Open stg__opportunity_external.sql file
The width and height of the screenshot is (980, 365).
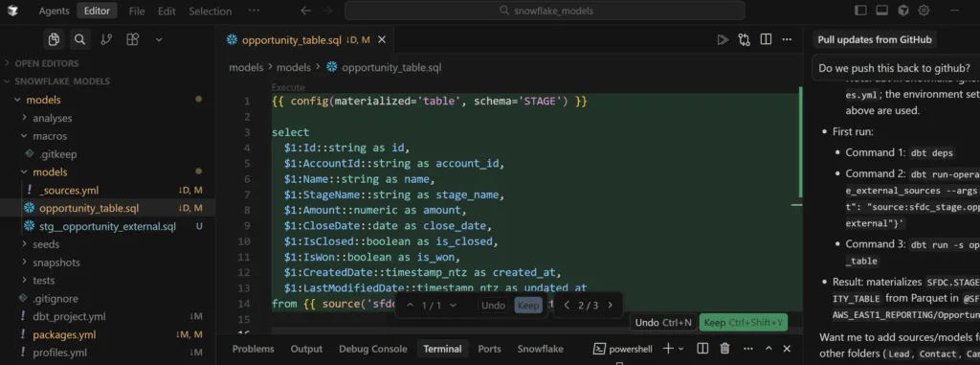point(108,226)
